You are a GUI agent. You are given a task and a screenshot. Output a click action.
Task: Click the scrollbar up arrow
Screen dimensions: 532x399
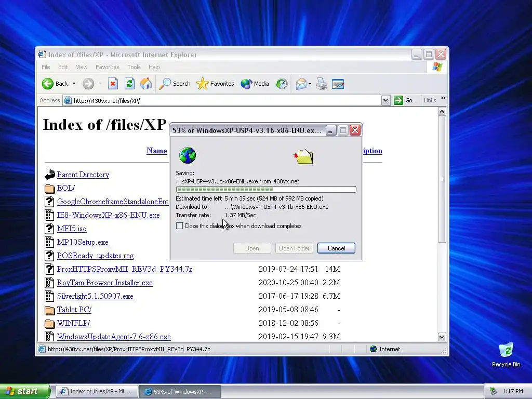pyautogui.click(x=442, y=112)
